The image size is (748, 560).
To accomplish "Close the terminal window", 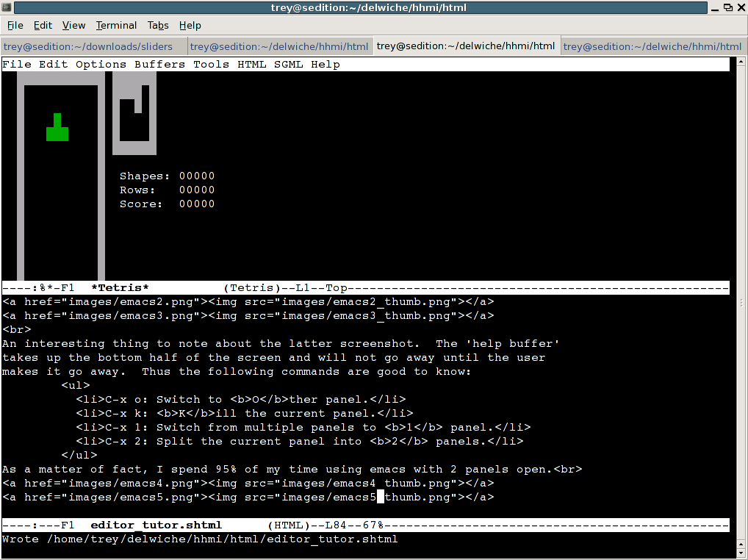I will [741, 7].
